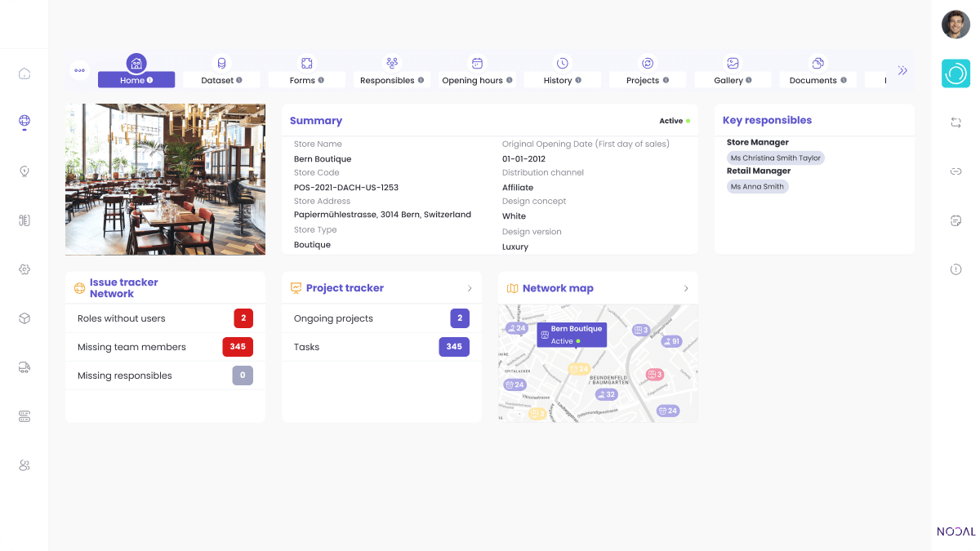
Task: Click the red 345 badge for Missing team members
Action: (238, 346)
